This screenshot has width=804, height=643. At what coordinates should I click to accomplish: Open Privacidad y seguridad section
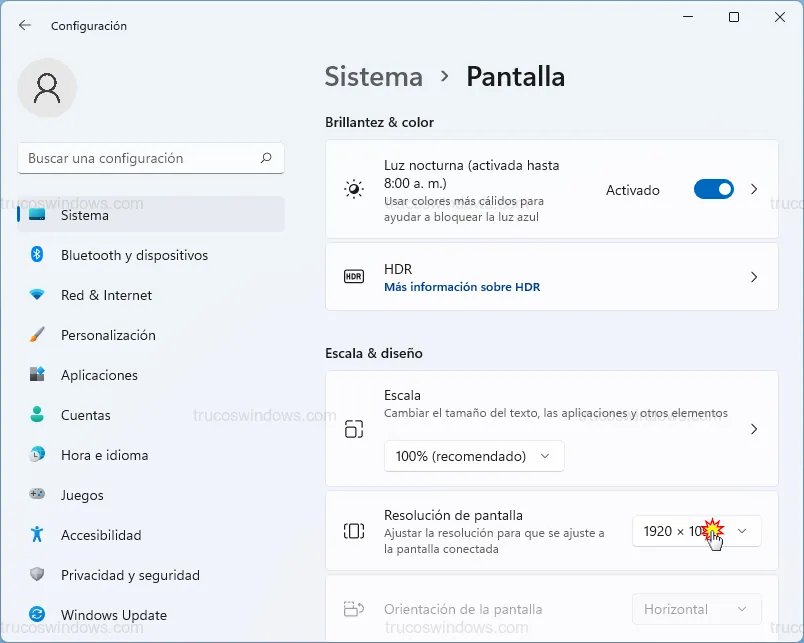[x=130, y=575]
